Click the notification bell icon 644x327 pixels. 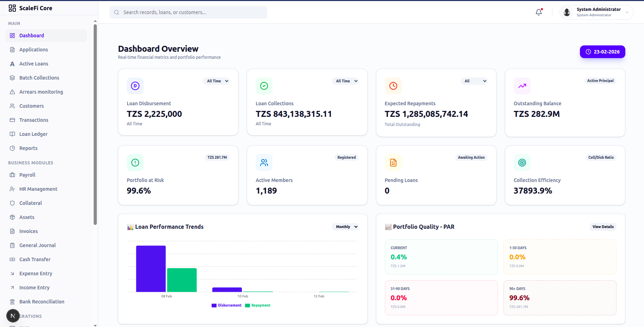(x=539, y=12)
